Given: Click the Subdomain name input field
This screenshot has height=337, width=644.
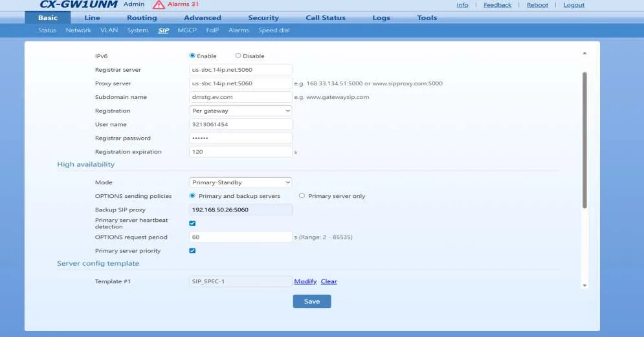Looking at the screenshot, I should click(241, 97).
